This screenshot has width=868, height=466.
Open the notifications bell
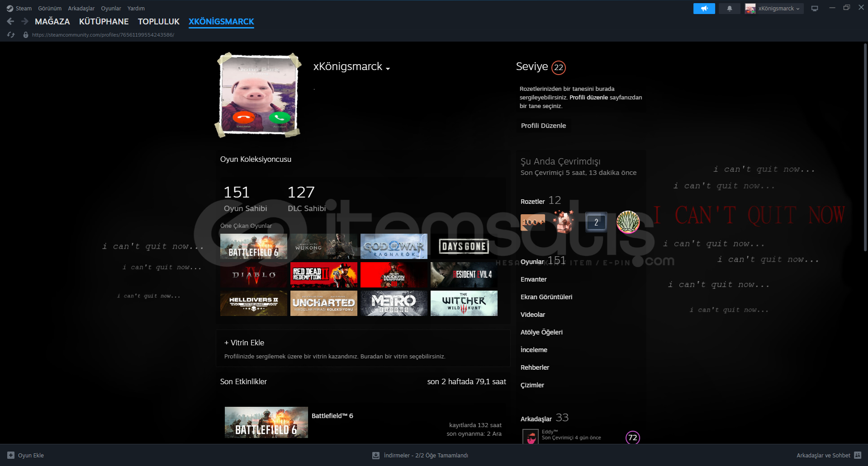(x=730, y=9)
